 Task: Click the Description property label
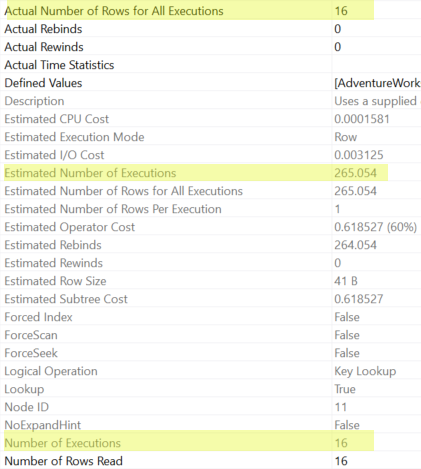click(34, 101)
